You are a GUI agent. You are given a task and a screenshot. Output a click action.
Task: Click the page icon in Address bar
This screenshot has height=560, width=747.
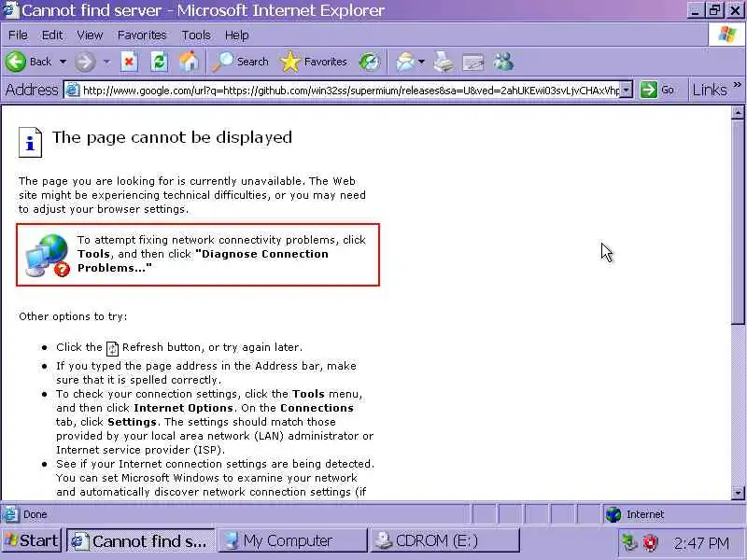[x=73, y=90]
